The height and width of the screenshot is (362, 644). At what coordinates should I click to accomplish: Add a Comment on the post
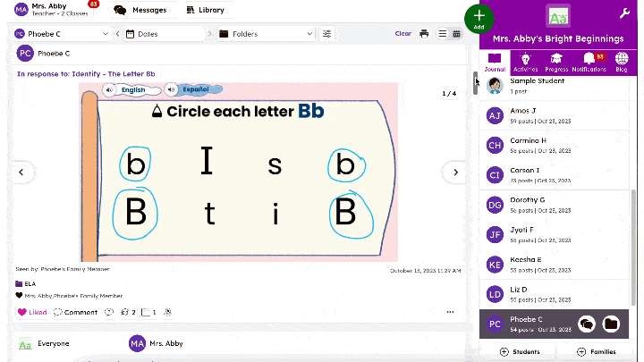coord(75,312)
